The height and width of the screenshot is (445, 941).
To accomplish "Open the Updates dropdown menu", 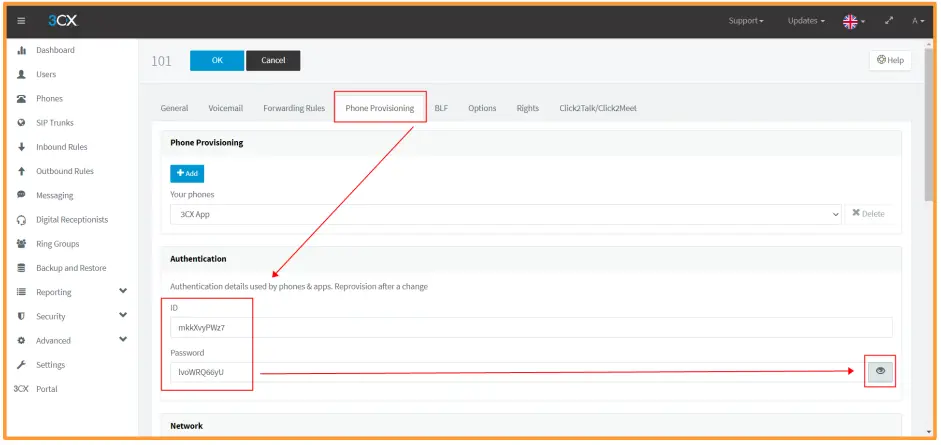I will pos(806,21).
